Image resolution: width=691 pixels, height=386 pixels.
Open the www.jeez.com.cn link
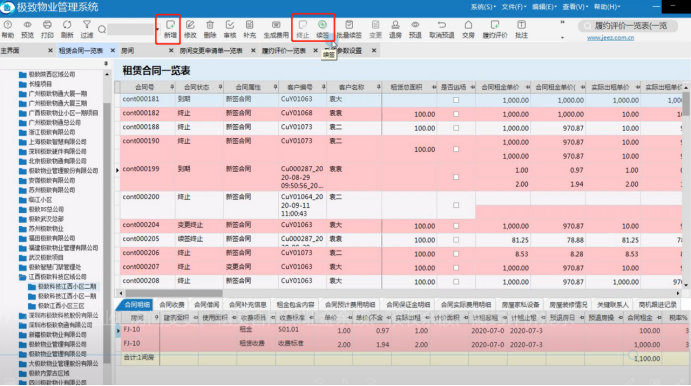[x=610, y=38]
